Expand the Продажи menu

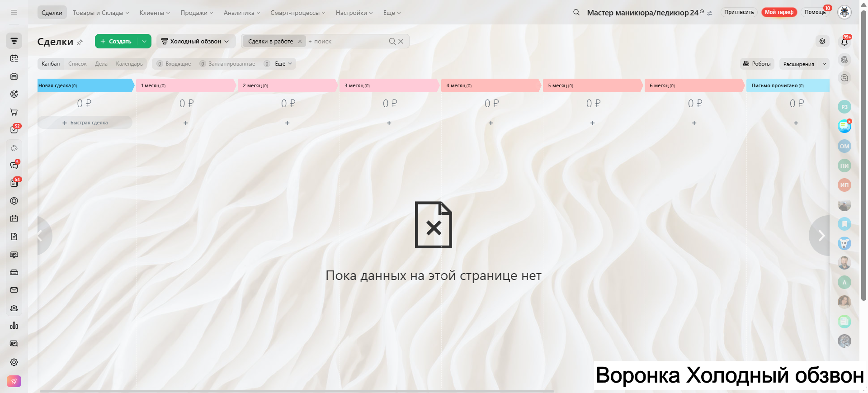(x=197, y=13)
